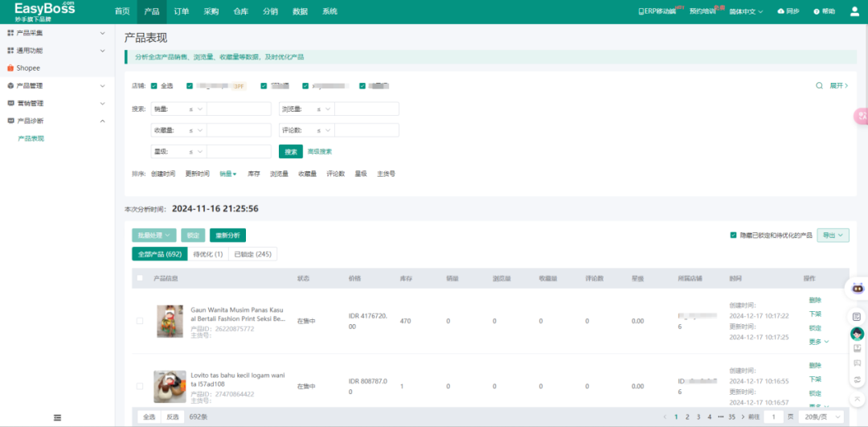
Task: Click the user profile avatar icon
Action: [x=854, y=11]
